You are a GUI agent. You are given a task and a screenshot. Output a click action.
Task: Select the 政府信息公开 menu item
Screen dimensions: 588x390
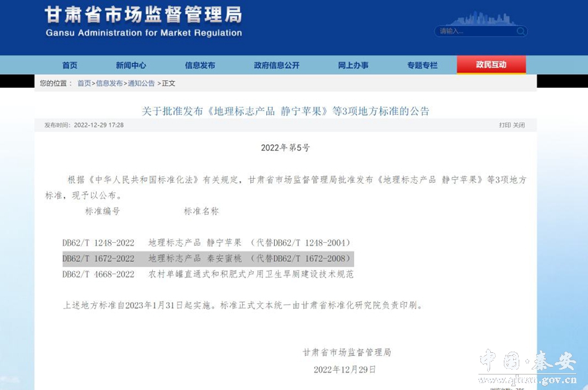[x=277, y=65]
